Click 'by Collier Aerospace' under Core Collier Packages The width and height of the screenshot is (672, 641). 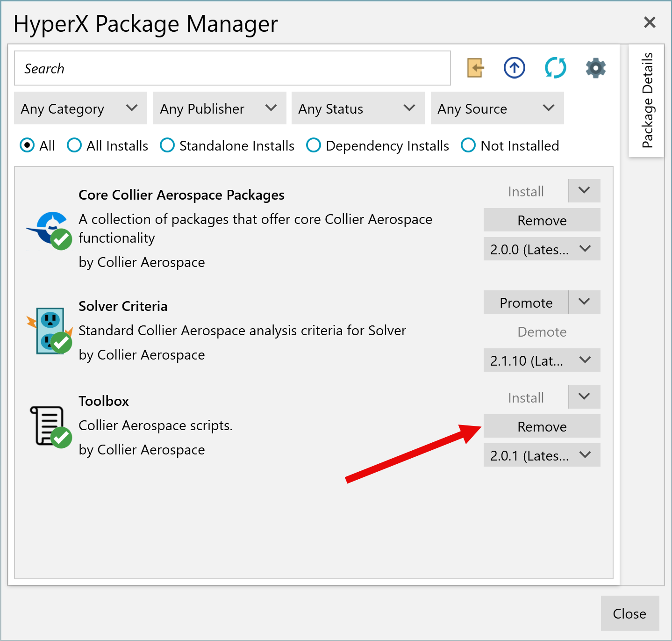[x=142, y=262]
